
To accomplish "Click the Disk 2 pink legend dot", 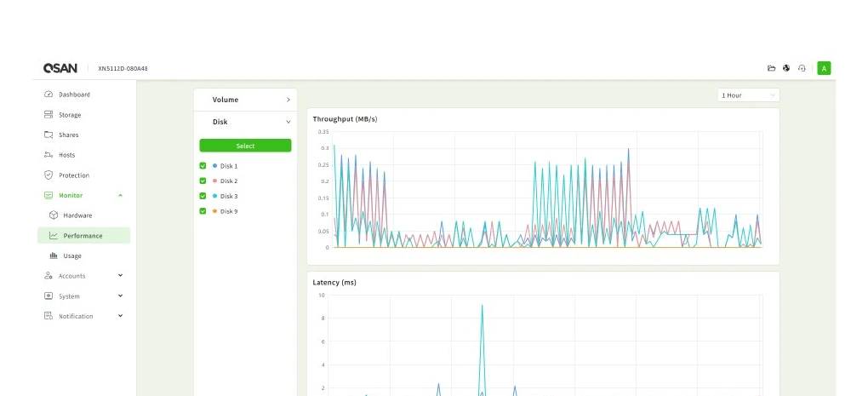I will (x=214, y=181).
